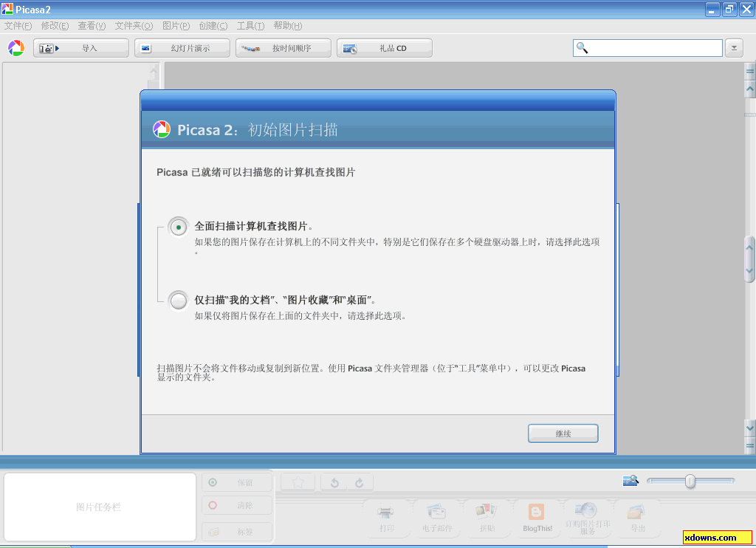
Task: Open the 创建(C) menu
Action: pos(213,26)
